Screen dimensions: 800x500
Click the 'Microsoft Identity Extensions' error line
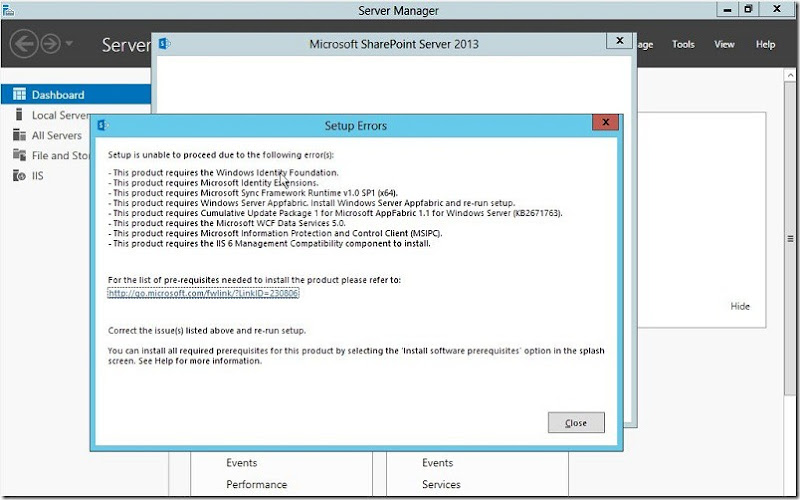[213, 183]
